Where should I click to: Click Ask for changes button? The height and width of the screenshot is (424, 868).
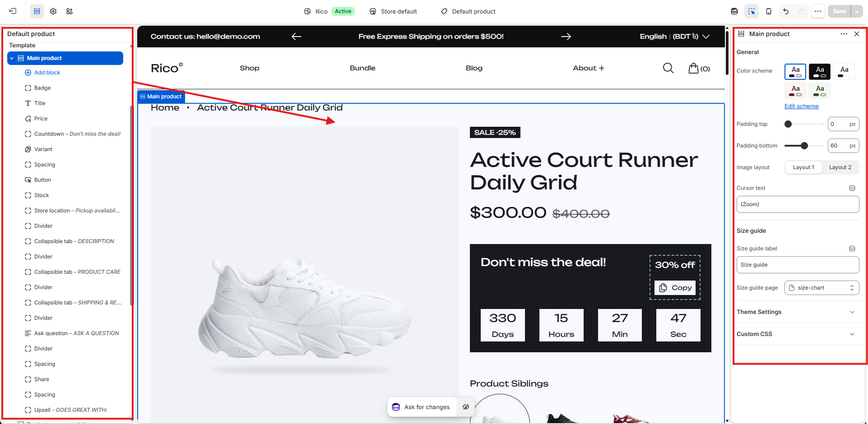click(422, 407)
